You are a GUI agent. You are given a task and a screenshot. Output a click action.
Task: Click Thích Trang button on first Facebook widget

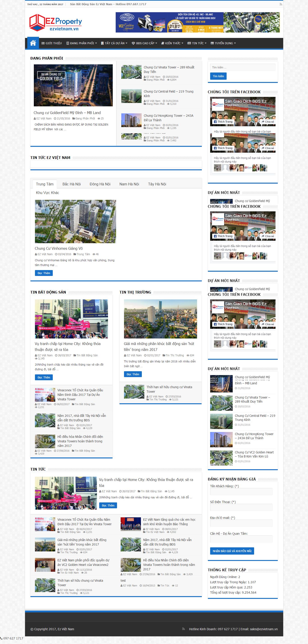click(223, 122)
